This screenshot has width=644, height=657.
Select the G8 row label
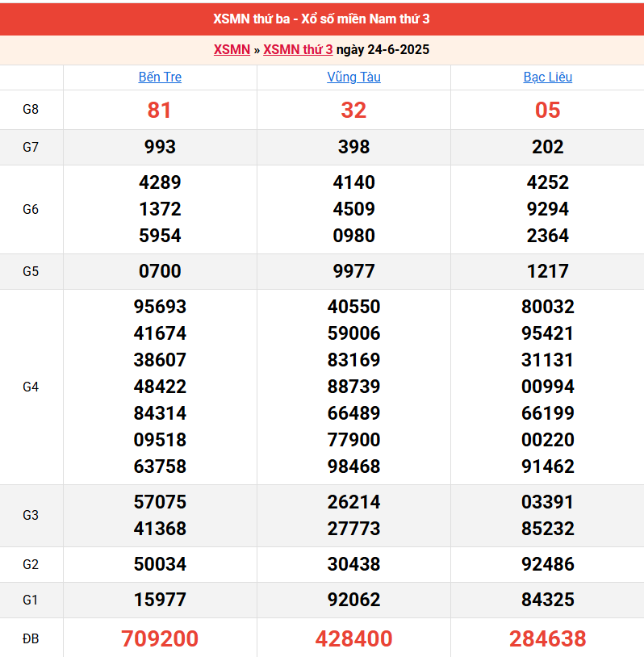pos(31,109)
